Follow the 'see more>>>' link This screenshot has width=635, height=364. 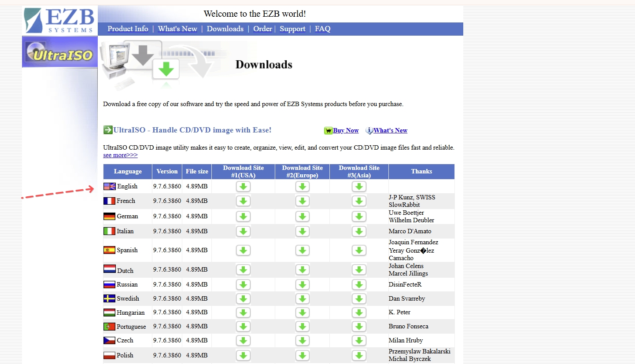click(x=120, y=155)
